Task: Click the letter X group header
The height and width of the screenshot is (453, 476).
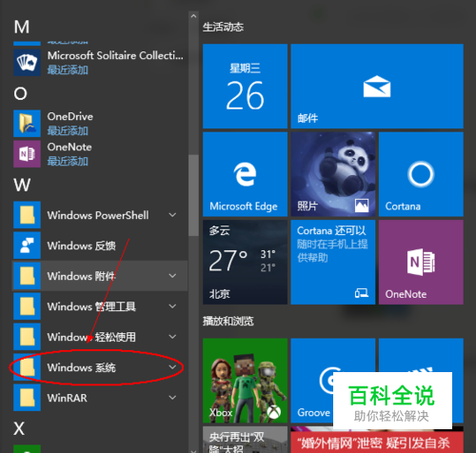Action: point(19,428)
